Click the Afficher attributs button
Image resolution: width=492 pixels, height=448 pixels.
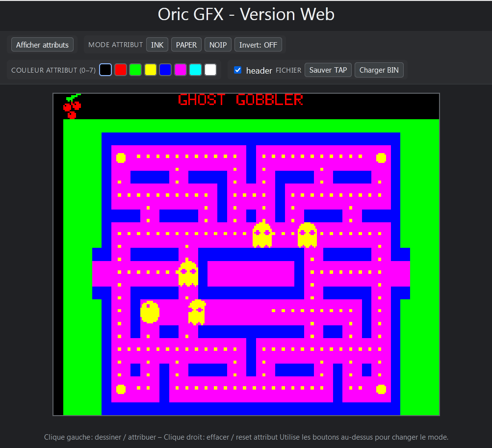click(43, 45)
